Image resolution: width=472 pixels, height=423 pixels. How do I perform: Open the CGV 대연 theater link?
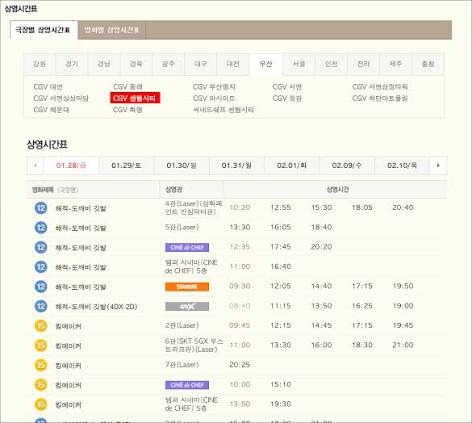coord(48,87)
